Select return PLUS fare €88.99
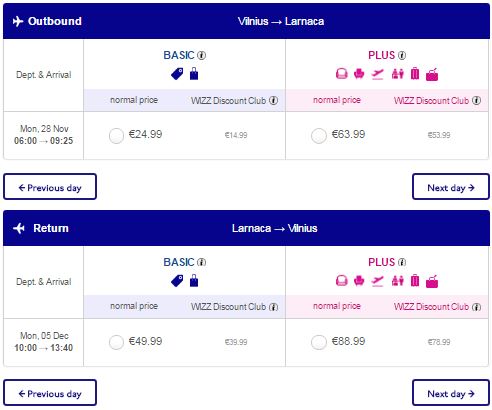 319,342
